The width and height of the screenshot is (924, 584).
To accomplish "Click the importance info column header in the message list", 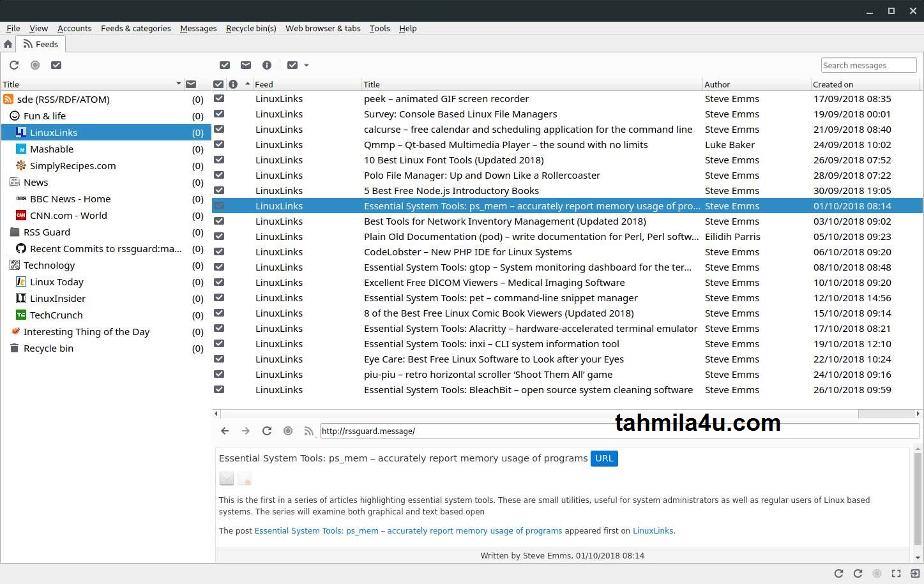I will (x=233, y=84).
